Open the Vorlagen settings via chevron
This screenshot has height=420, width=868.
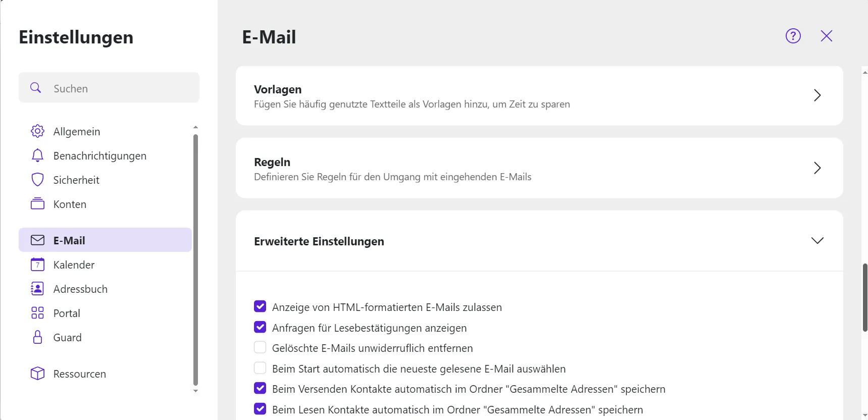pyautogui.click(x=818, y=95)
